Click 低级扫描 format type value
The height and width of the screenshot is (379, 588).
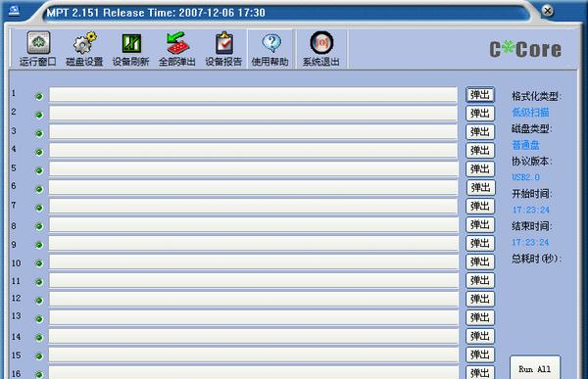point(530,112)
